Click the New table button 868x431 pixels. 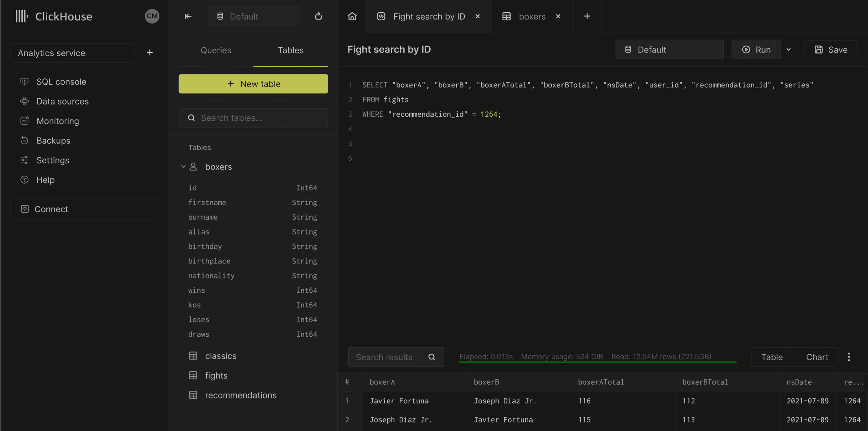pos(253,84)
